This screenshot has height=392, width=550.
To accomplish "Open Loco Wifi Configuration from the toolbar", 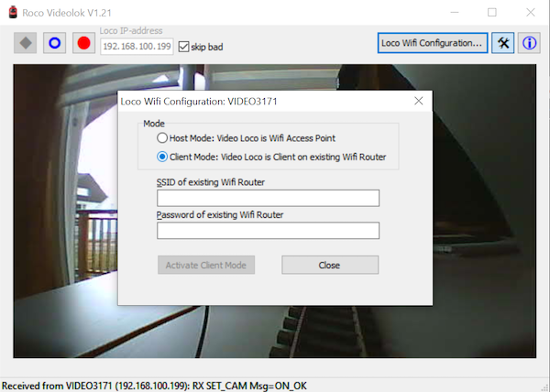I will click(x=431, y=43).
